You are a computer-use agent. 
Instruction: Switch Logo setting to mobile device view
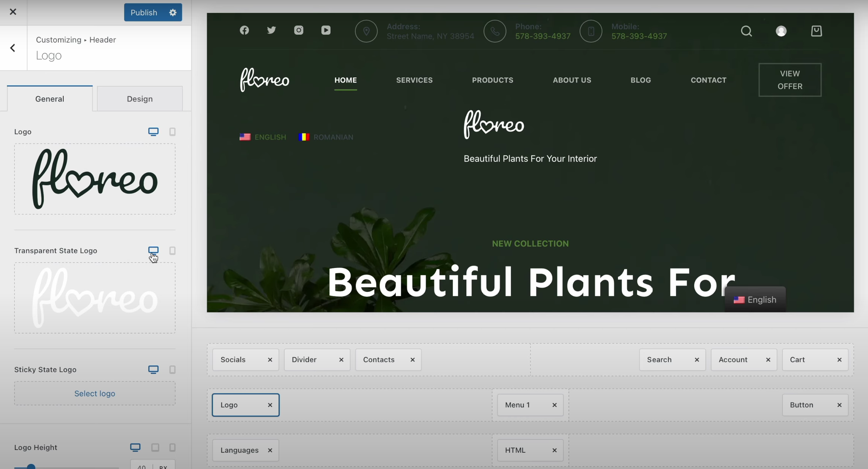(x=173, y=132)
